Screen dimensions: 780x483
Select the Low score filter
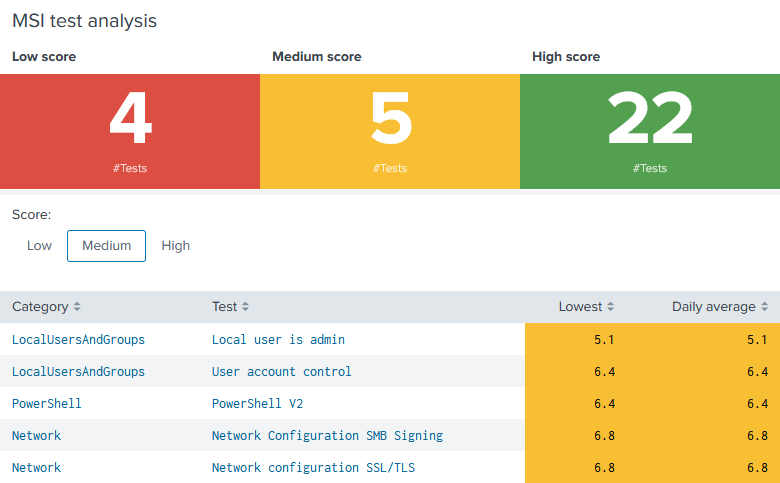[39, 246]
